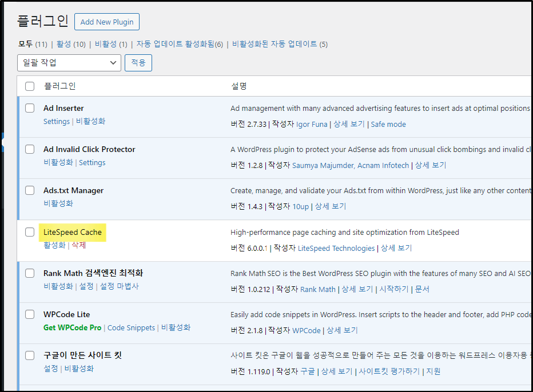
Task: Check the Ad Invalid Click Protector checkbox
Action: click(x=30, y=149)
